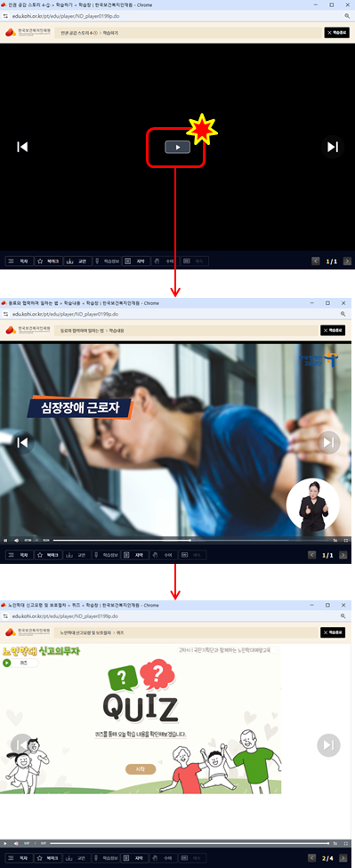Enter fullscreen on the 심장장애 근로자 video
This screenshot has height=868, width=355.
[x=346, y=540]
